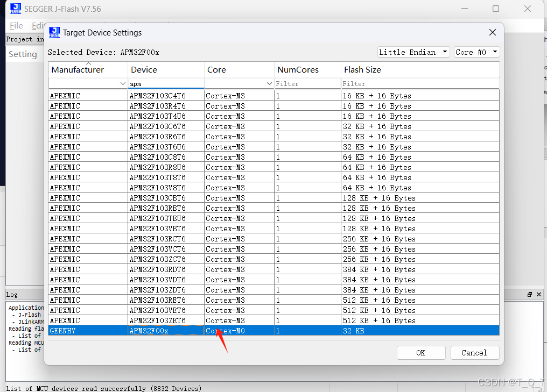Viewport: 547px width, 392px height.
Task: Select the APM32F103ZDT6 device row
Action: click(274, 290)
